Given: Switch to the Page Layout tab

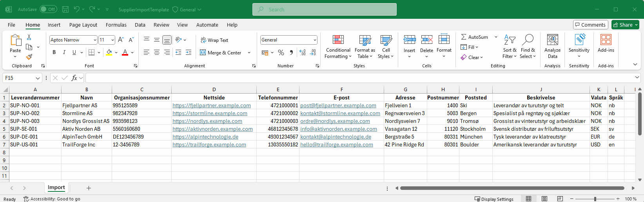Looking at the screenshot, I should pos(83,25).
